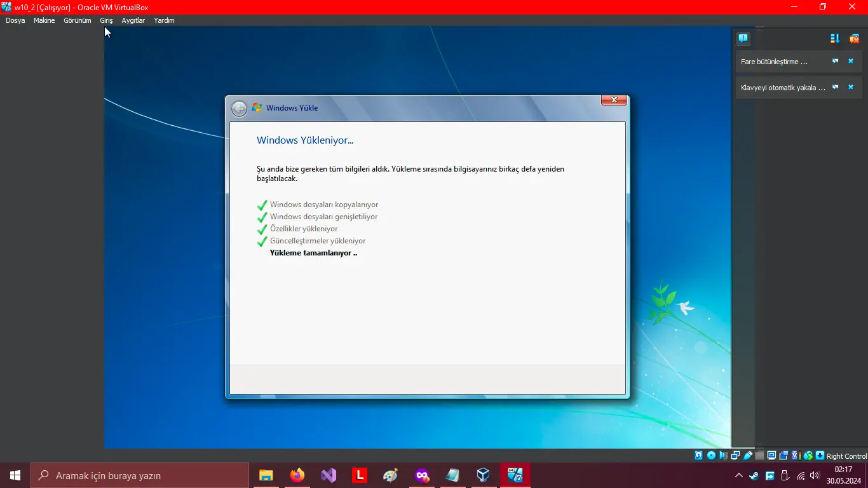This screenshot has width=868, height=488.
Task: Open the notebook app on taskbar
Action: pyautogui.click(x=452, y=475)
